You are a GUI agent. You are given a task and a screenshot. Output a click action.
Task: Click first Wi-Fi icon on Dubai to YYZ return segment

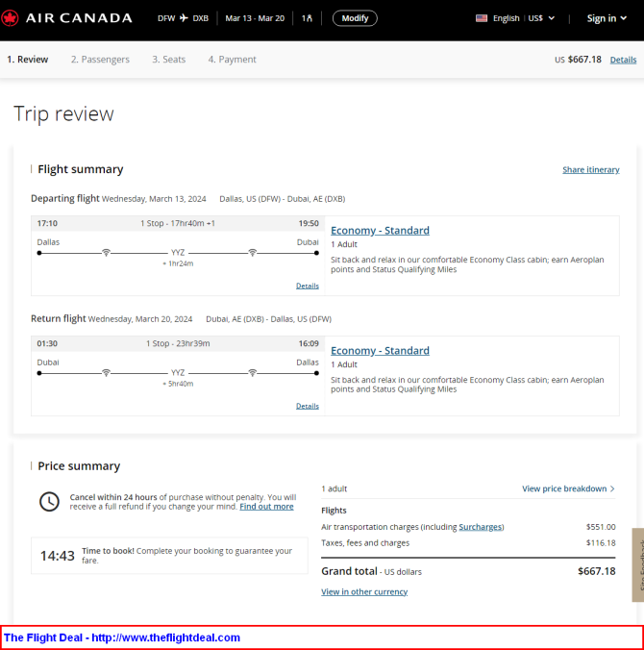pyautogui.click(x=106, y=373)
